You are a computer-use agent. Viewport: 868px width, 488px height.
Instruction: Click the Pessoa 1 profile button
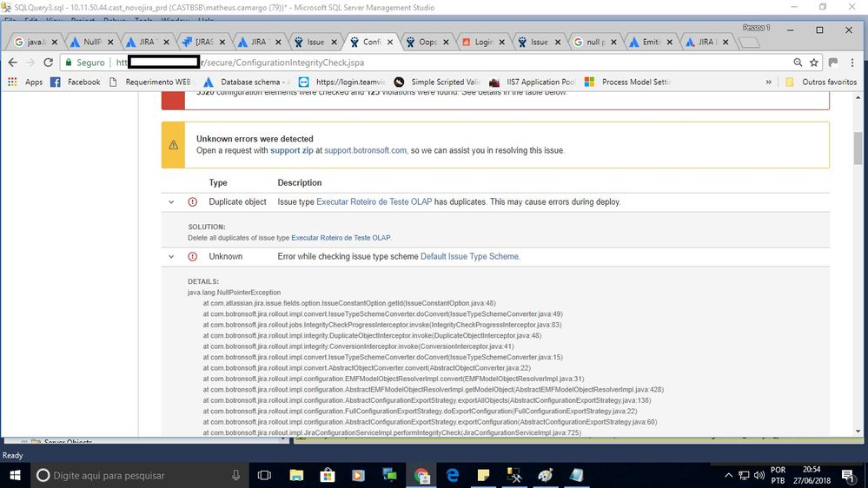tap(756, 28)
